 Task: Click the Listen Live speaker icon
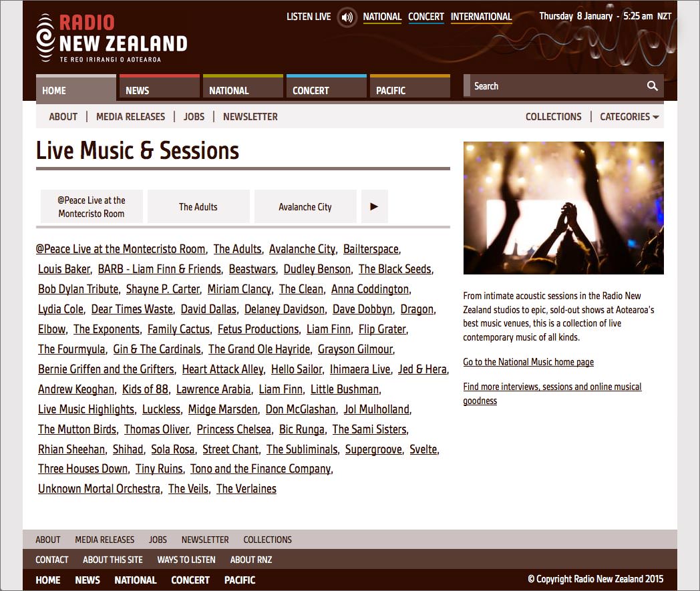pyautogui.click(x=347, y=18)
